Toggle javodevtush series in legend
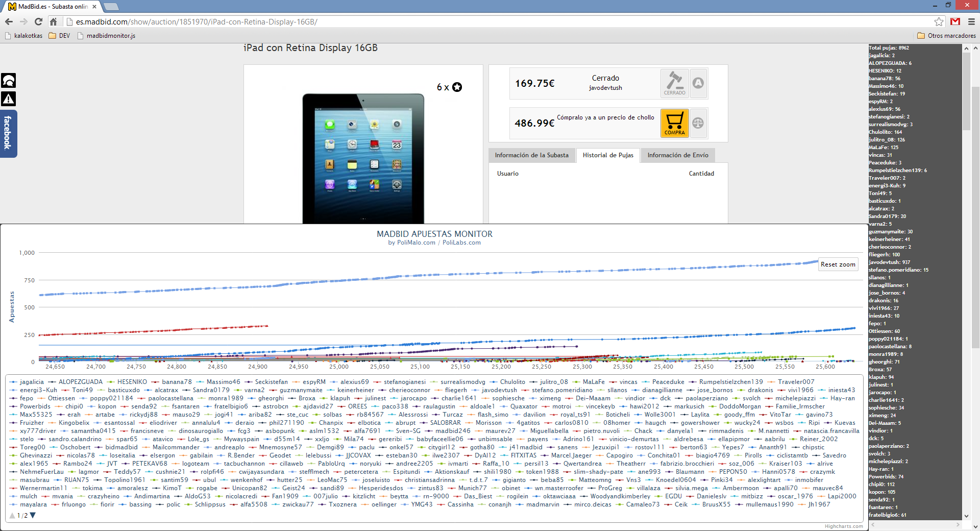 pos(494,390)
